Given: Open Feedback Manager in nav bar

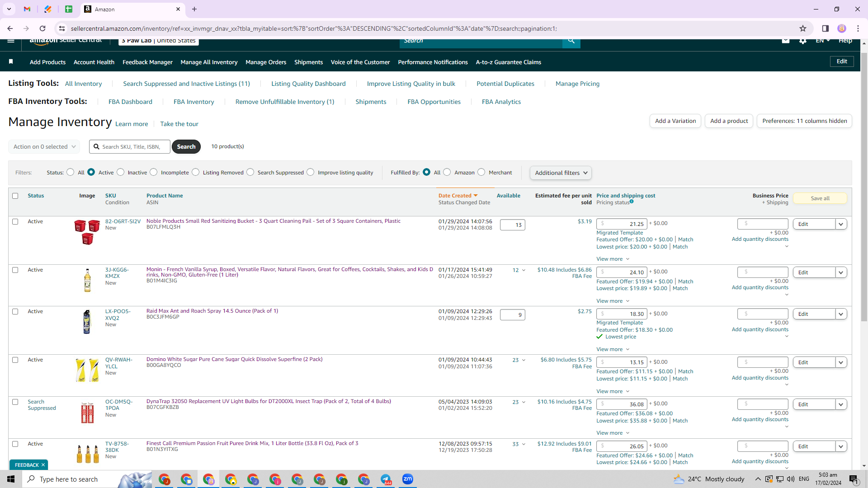Looking at the screenshot, I should coord(147,62).
